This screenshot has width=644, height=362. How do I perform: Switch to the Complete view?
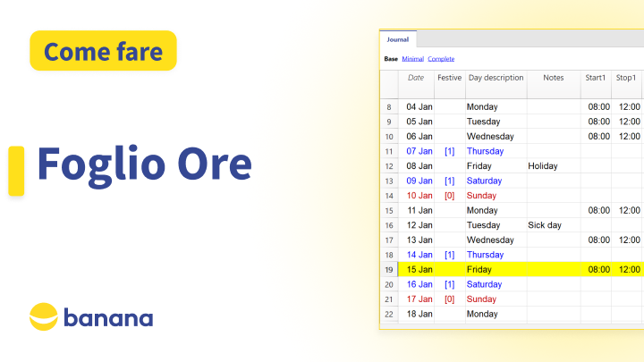pyautogui.click(x=441, y=59)
